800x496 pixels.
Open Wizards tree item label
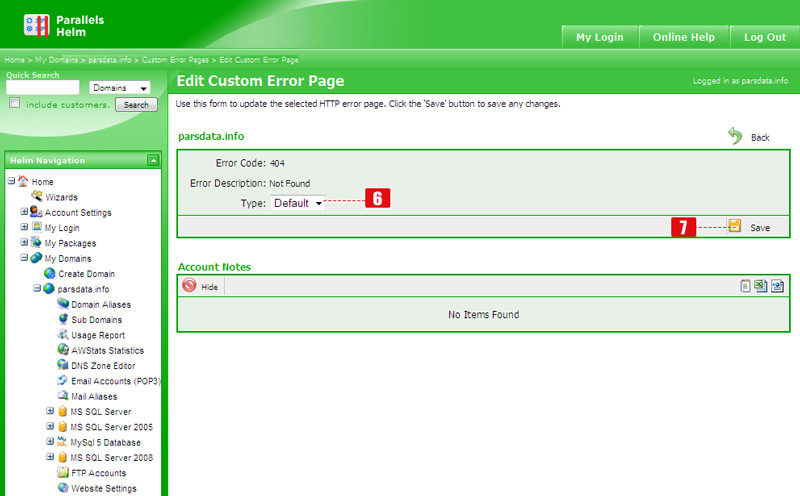coord(61,197)
